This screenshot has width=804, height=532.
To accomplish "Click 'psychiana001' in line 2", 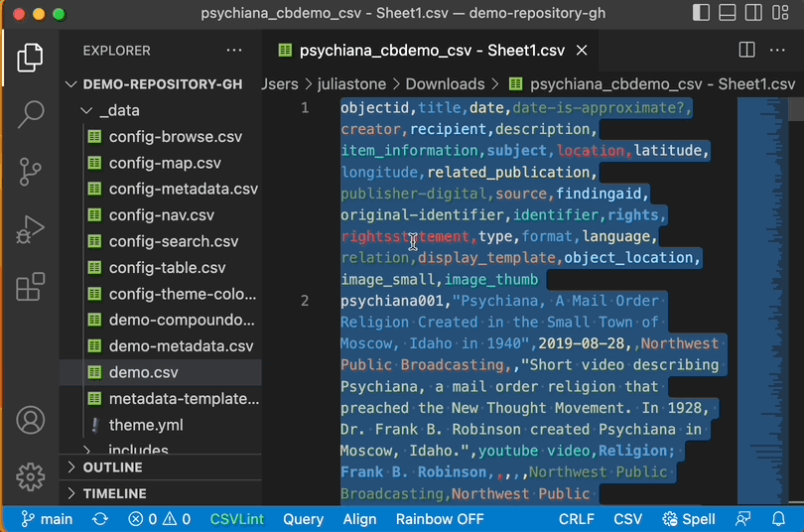I will click(392, 301).
